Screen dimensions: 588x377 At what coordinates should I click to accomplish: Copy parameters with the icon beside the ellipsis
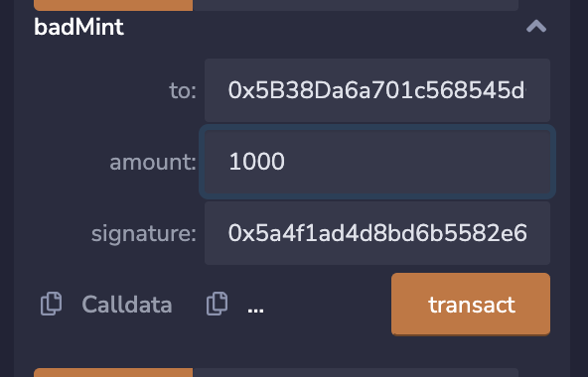(217, 304)
